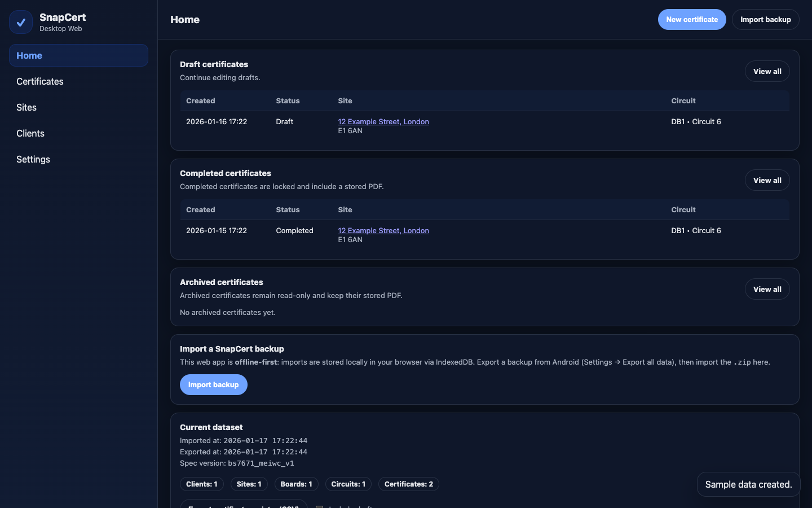
Task: Go to Certificates in the sidebar
Action: (78, 81)
